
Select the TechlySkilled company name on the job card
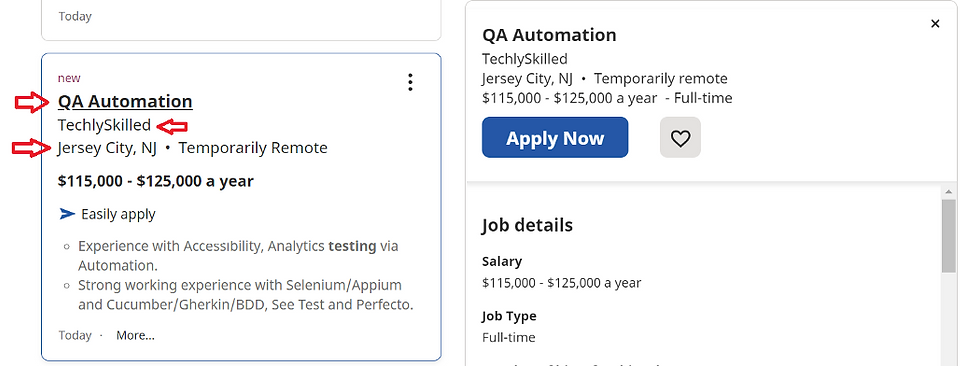[x=104, y=125]
